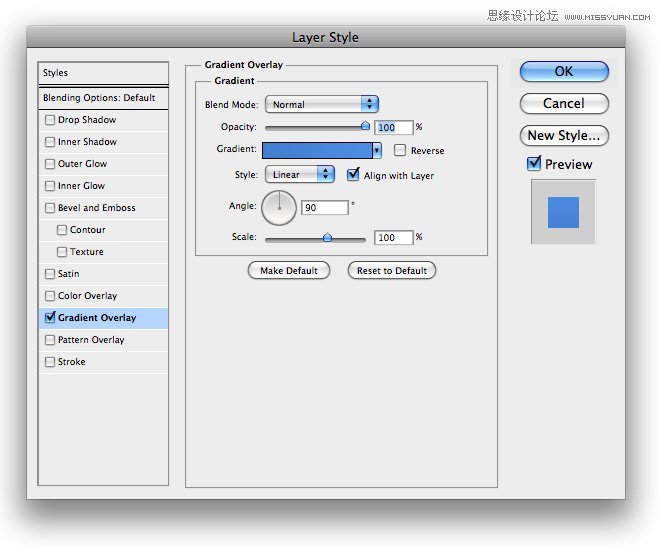Confirm with the OK button
661x546 pixels.
(564, 71)
